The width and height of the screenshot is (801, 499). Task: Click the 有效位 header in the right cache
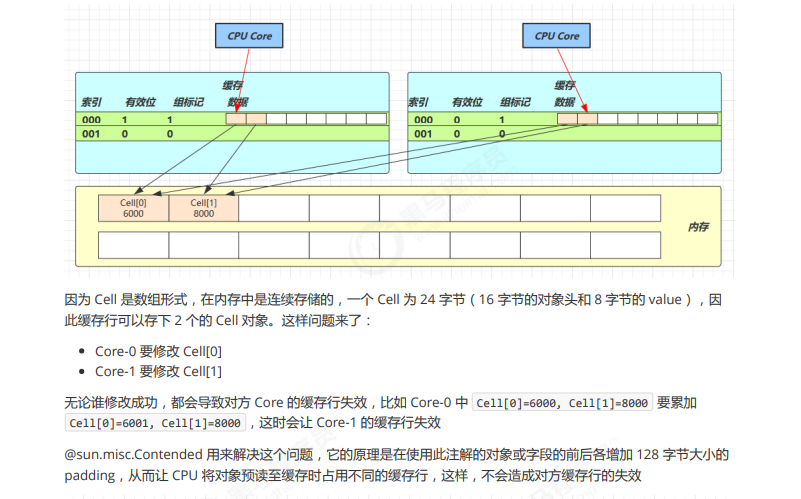[x=467, y=102]
